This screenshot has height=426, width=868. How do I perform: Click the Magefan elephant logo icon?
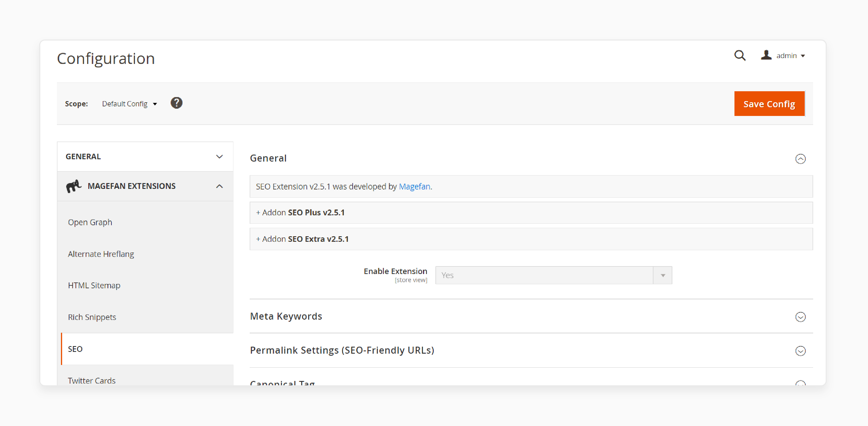pos(73,186)
